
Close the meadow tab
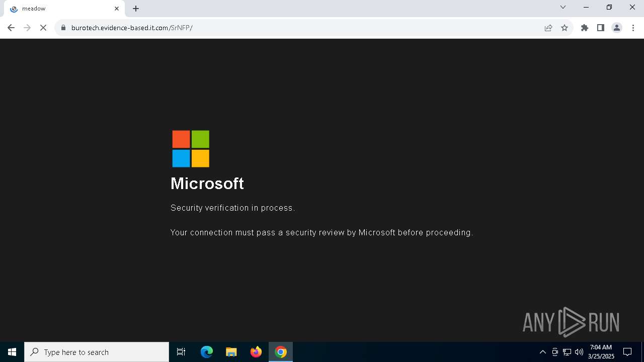(x=117, y=9)
